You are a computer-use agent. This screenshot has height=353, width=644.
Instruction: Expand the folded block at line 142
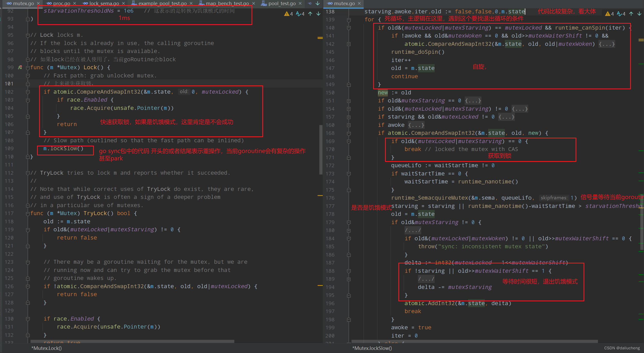click(x=349, y=44)
